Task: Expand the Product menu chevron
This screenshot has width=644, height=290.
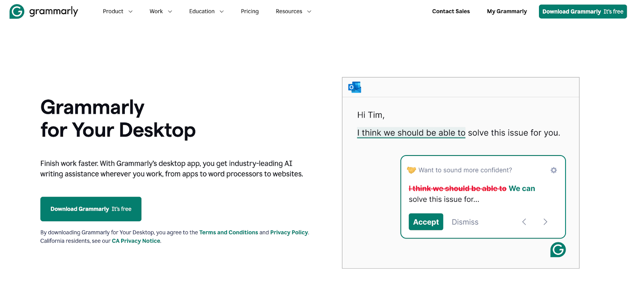Action: point(130,12)
